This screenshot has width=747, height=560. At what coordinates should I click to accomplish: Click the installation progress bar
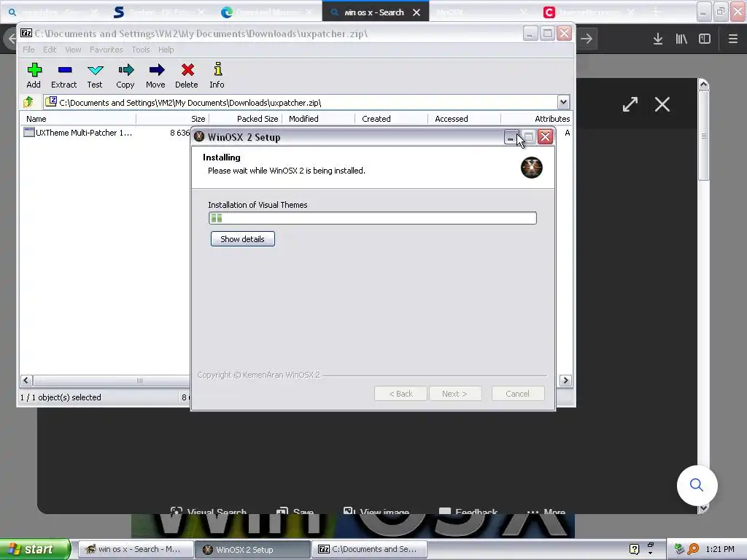373,218
